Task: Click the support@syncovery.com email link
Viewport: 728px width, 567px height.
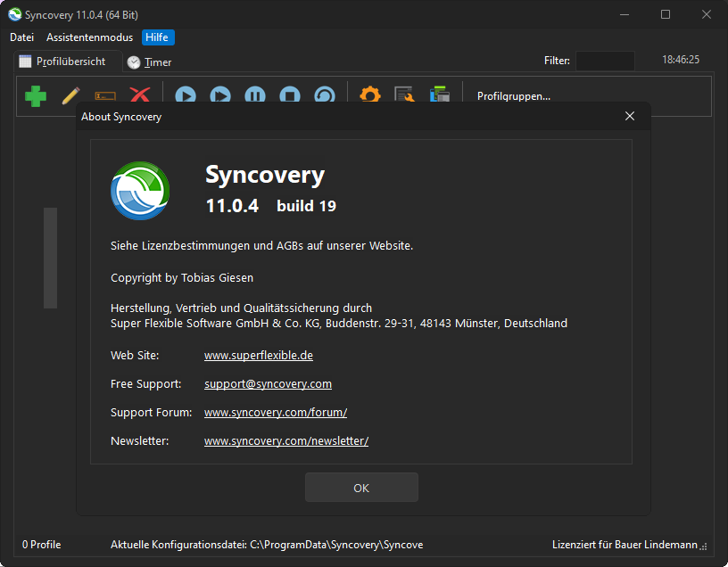Action: [268, 384]
